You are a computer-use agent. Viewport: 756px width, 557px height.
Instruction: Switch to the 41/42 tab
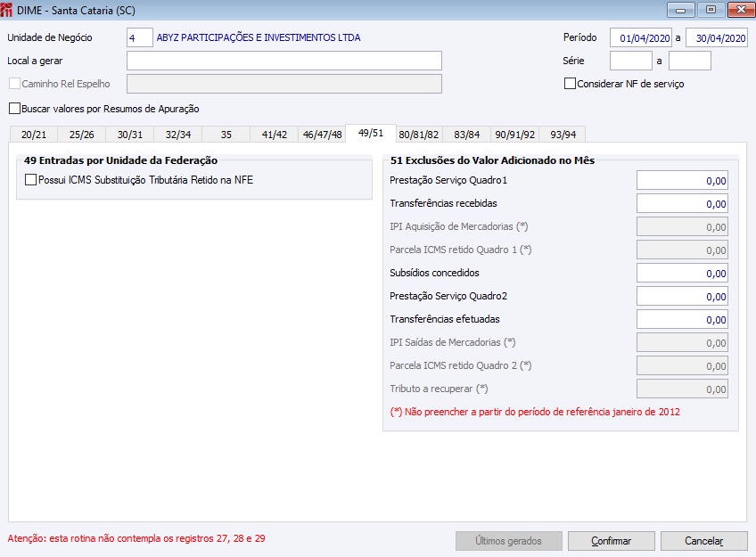(275, 135)
